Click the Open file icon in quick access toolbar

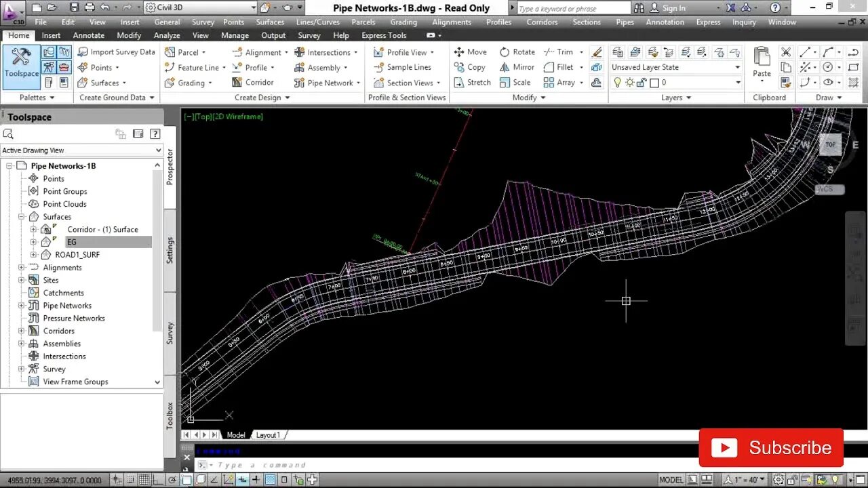tap(52, 7)
